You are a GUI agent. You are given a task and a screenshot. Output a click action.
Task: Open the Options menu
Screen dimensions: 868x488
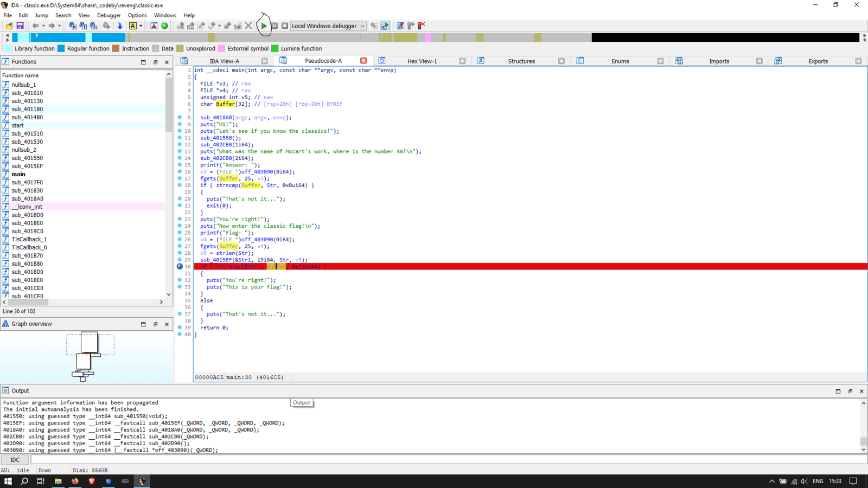[137, 15]
